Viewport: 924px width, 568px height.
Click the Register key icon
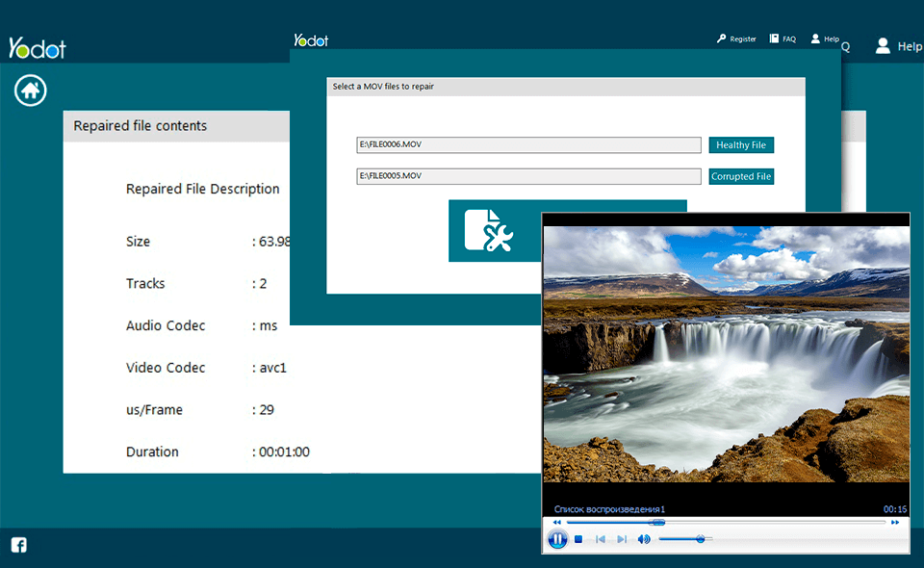(722, 39)
